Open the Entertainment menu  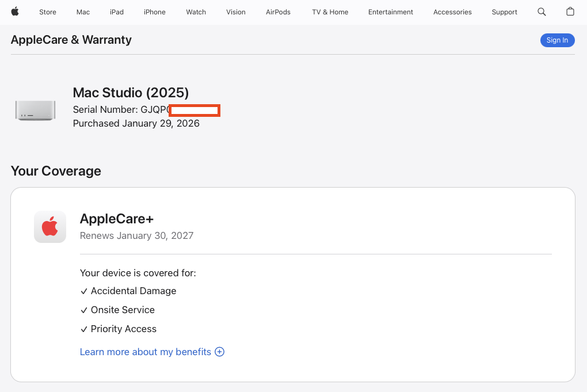click(x=390, y=12)
